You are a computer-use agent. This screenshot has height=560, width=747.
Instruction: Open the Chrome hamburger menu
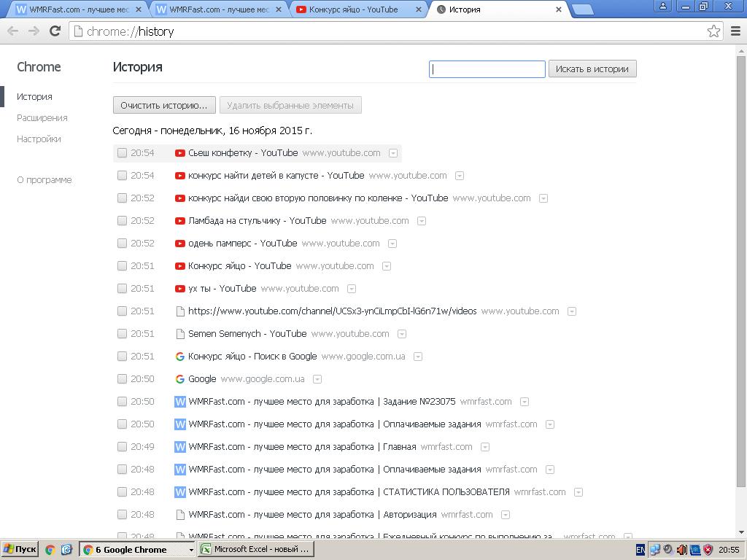[735, 31]
